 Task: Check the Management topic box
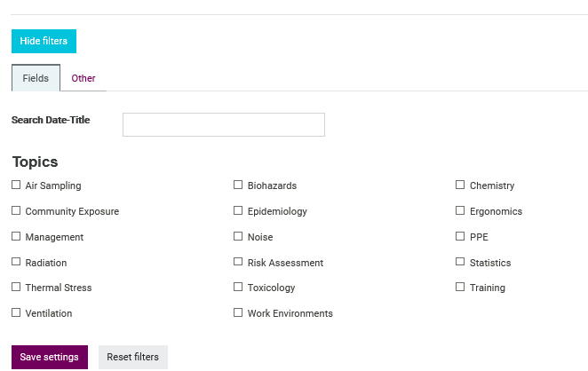(x=16, y=236)
